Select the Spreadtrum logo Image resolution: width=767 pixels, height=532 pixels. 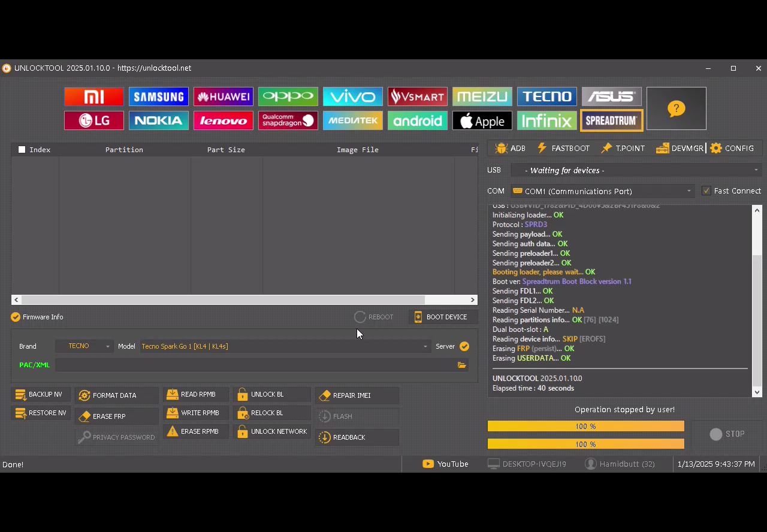[x=612, y=120]
